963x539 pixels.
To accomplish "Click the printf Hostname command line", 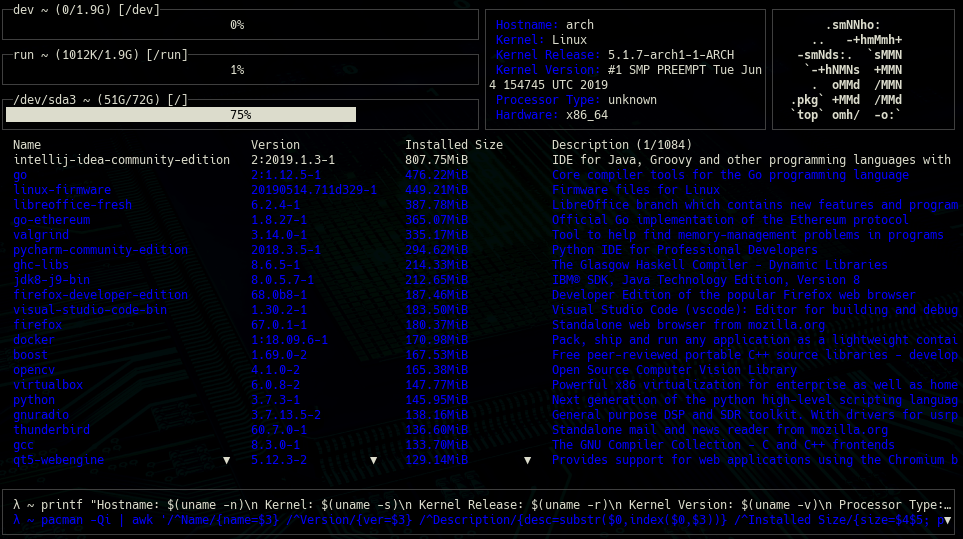I will tap(480, 506).
